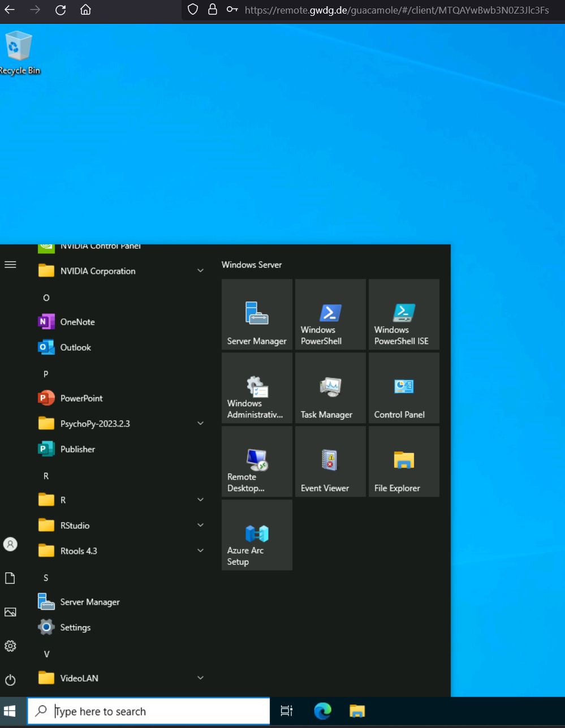Click the browser address bar URL
This screenshot has height=728, width=565.
396,10
